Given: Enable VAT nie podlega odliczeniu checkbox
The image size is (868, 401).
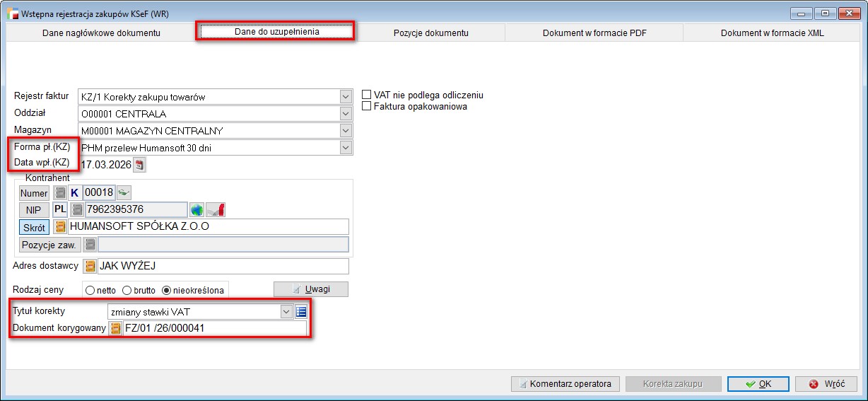Looking at the screenshot, I should pyautogui.click(x=366, y=95).
